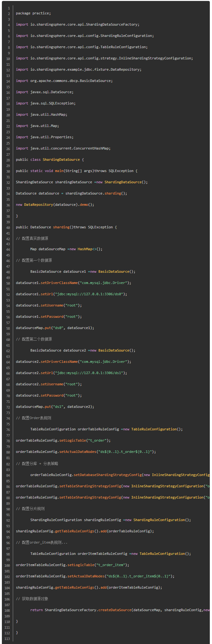The width and height of the screenshot is (212, 644).
Task: Click the t_order_item setActualDataNodes line
Action: [x=95, y=576]
